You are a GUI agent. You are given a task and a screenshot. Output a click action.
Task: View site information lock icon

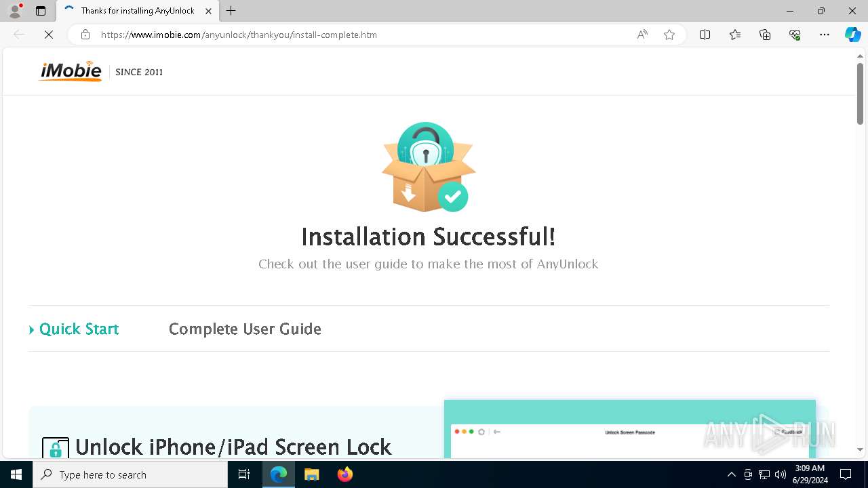(85, 35)
